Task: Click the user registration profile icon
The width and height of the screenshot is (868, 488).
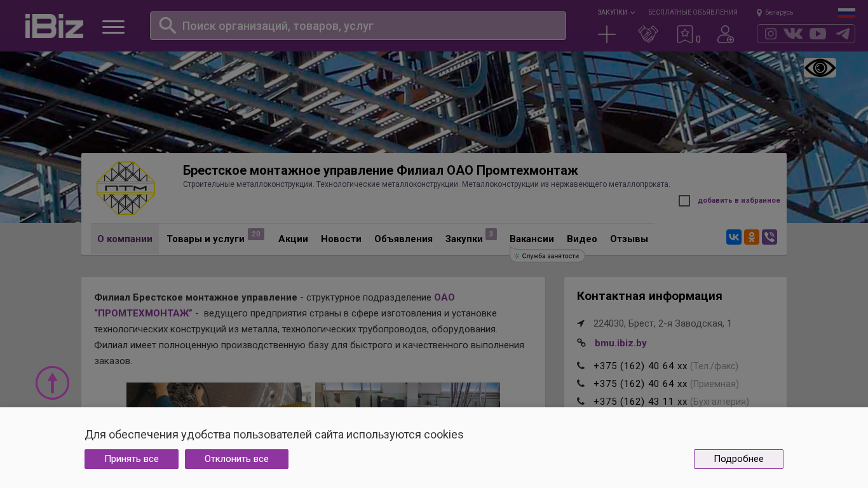Action: pyautogui.click(x=726, y=34)
